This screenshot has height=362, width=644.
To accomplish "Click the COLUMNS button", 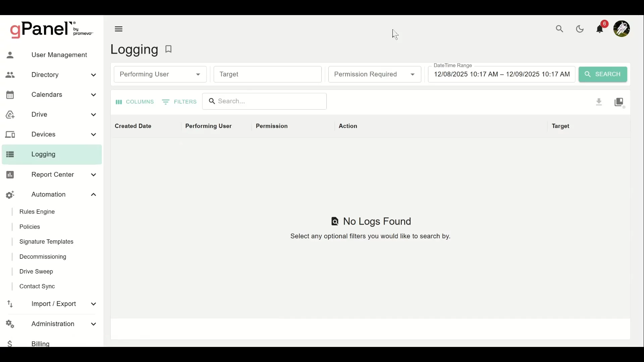I will 135,102.
